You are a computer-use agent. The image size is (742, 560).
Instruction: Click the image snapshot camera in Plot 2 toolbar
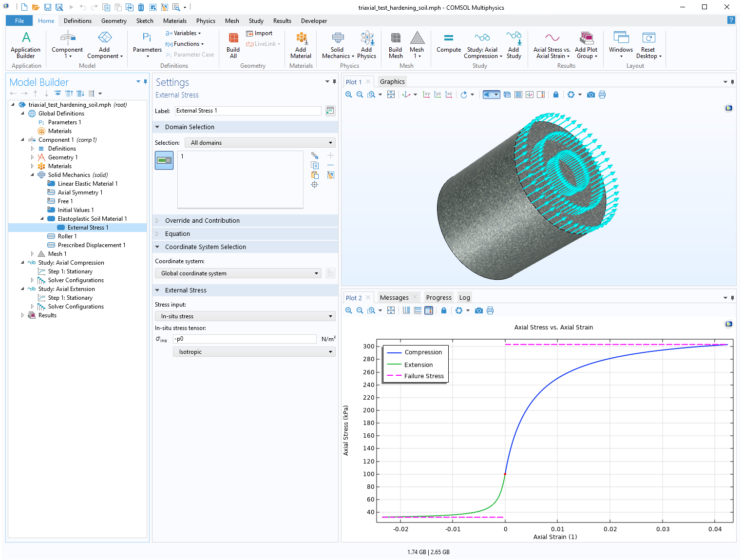(479, 310)
